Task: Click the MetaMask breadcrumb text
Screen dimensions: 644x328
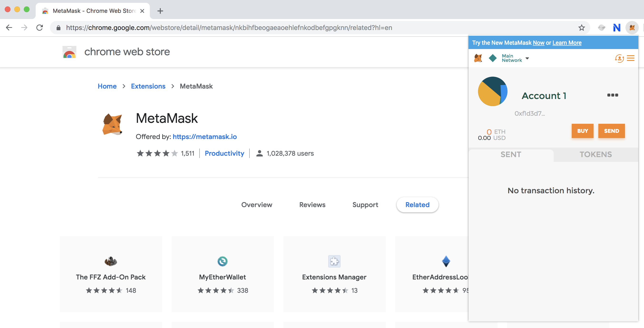Action: [196, 86]
